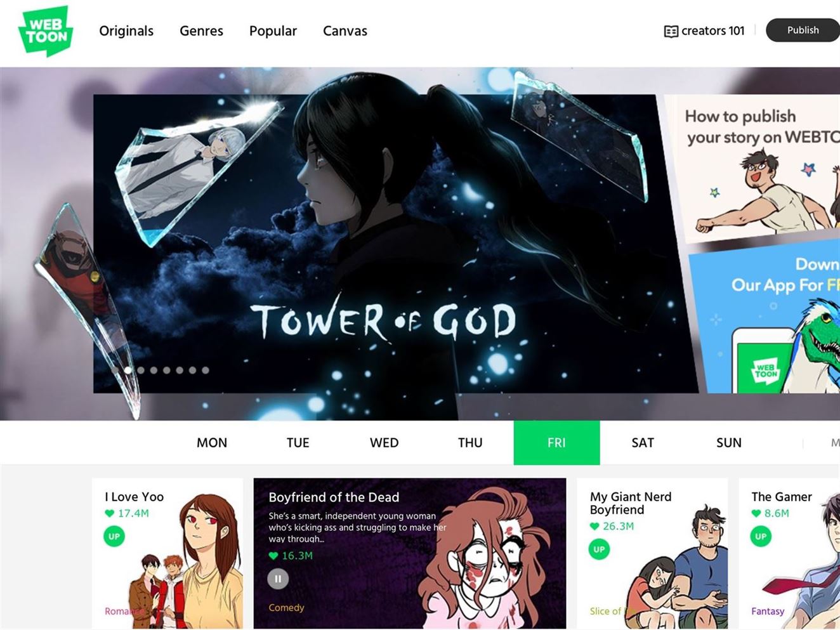Click the heart icon beside 16.3M

click(273, 556)
